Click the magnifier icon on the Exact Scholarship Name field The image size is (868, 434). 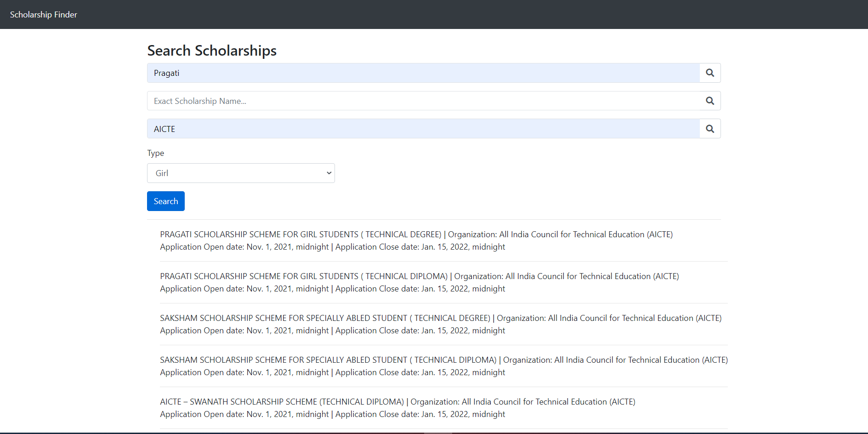[x=710, y=101]
